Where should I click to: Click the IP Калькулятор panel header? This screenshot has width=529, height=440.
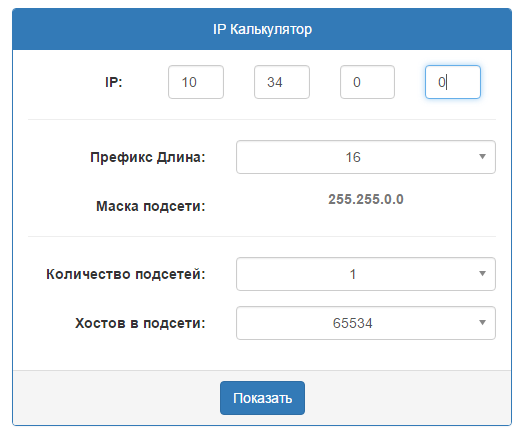[x=262, y=29]
